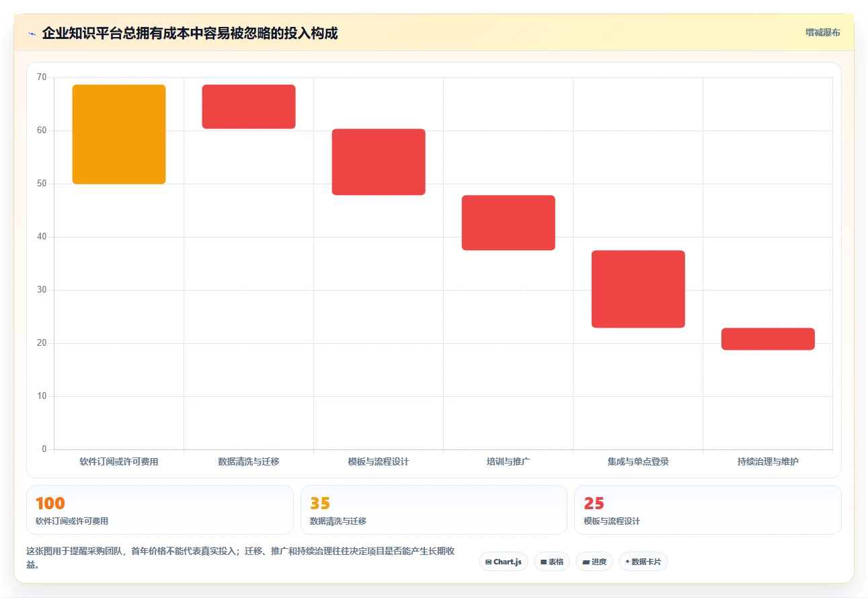The height and width of the screenshot is (598, 868).
Task: Click the small icon before the chart title
Action: point(32,34)
